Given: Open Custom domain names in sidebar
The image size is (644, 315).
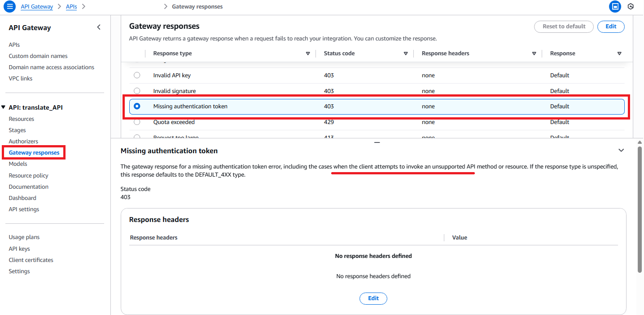Looking at the screenshot, I should pos(38,56).
